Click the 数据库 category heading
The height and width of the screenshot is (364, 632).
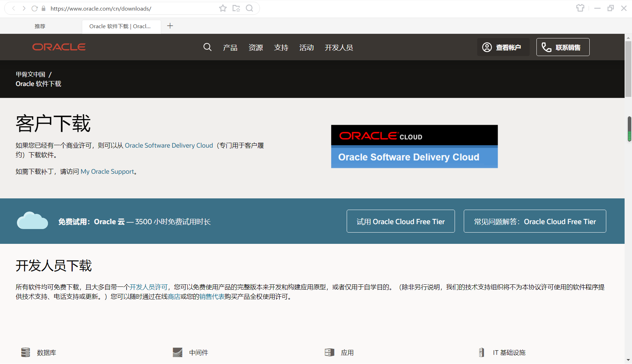[x=47, y=353]
